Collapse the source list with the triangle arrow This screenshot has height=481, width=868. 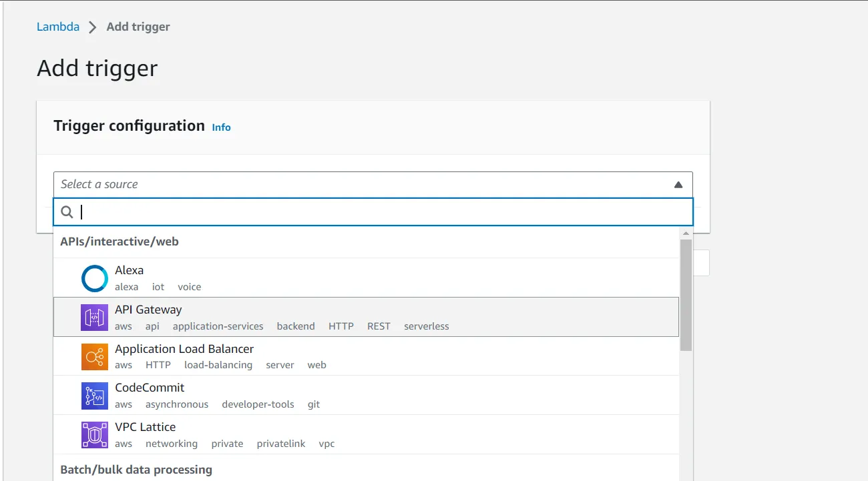click(678, 185)
